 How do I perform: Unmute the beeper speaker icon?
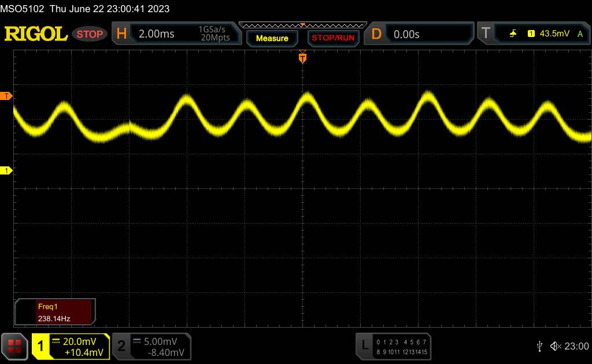(555, 346)
